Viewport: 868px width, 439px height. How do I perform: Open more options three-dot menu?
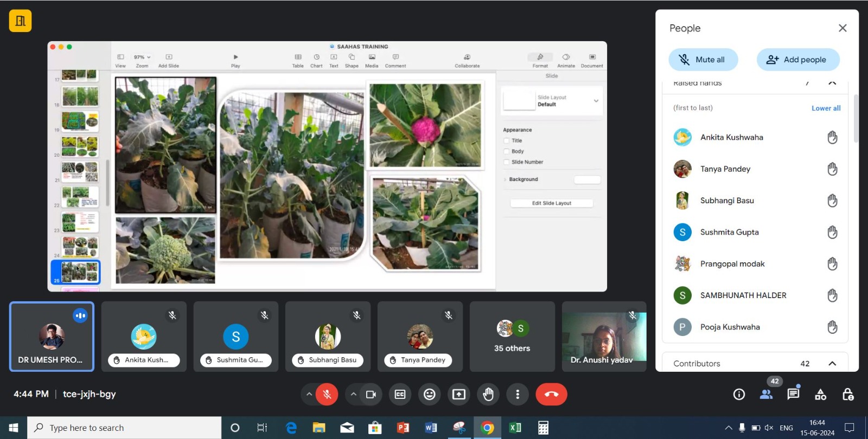(x=518, y=395)
